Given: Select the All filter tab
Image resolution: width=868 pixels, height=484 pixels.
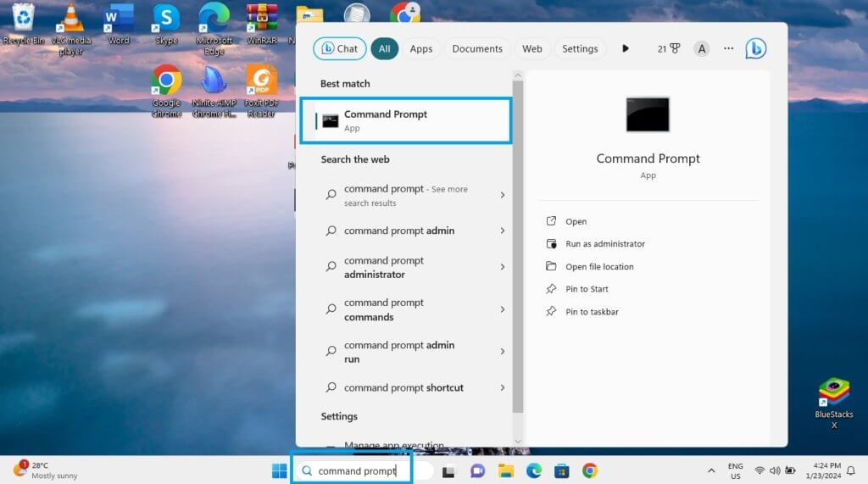Looking at the screenshot, I should (384, 48).
